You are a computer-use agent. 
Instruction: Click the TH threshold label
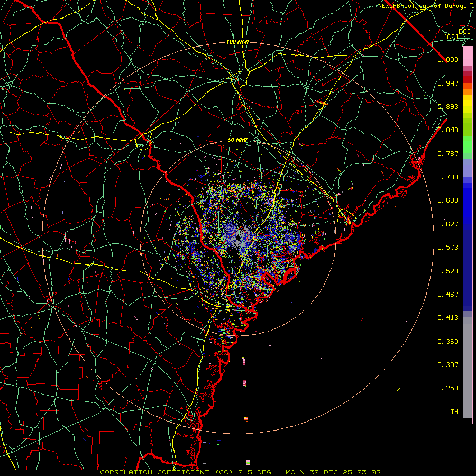(x=454, y=412)
